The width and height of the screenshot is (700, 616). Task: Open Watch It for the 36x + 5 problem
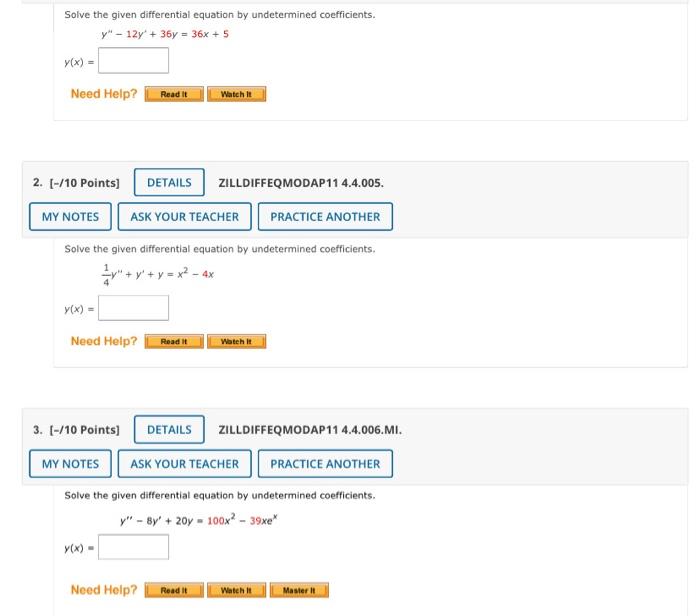[237, 94]
